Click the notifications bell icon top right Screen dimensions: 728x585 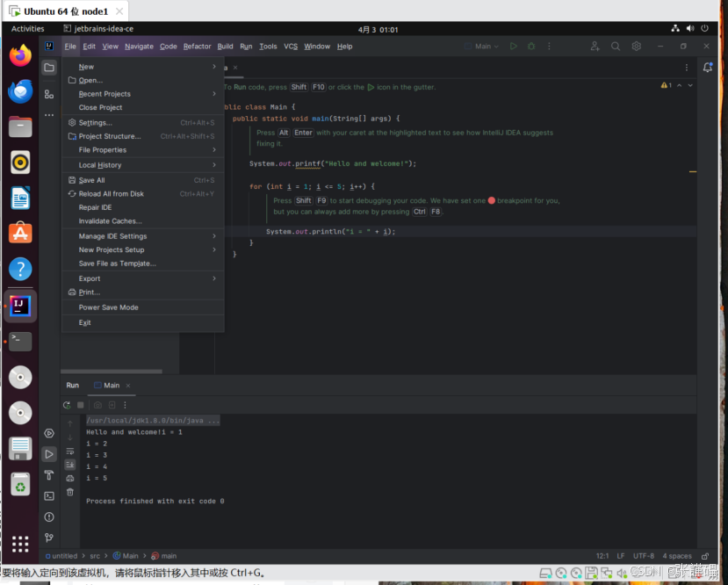[709, 67]
